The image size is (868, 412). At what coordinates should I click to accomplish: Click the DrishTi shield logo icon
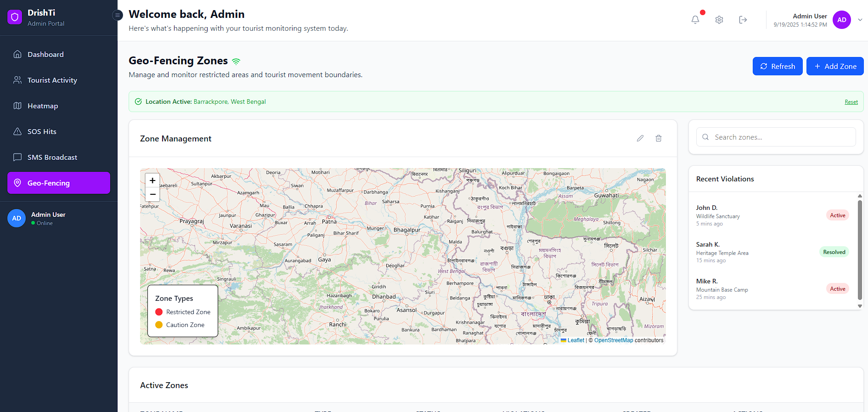click(15, 17)
